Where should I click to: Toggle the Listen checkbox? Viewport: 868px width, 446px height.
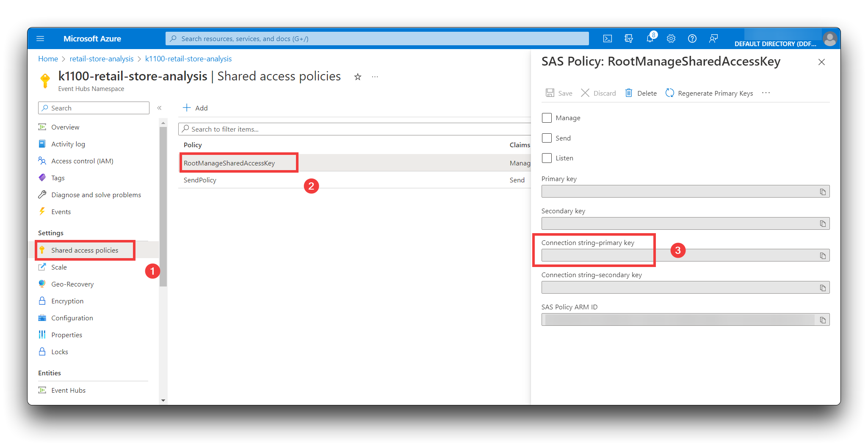click(547, 158)
